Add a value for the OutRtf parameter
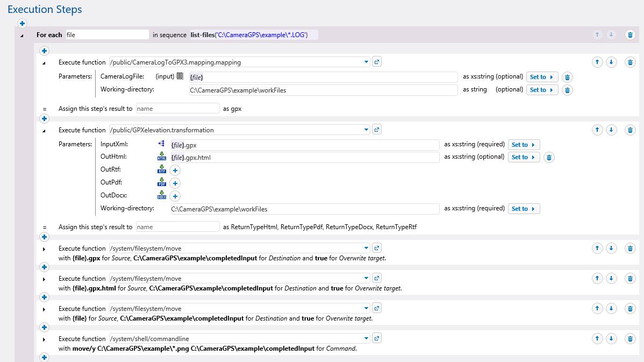This screenshot has height=362, width=644. click(175, 170)
